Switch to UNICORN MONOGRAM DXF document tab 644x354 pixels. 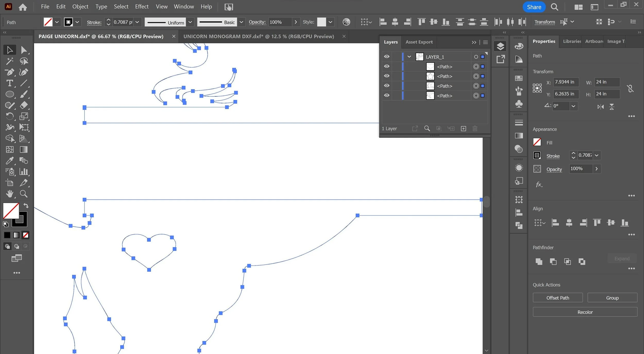259,36
